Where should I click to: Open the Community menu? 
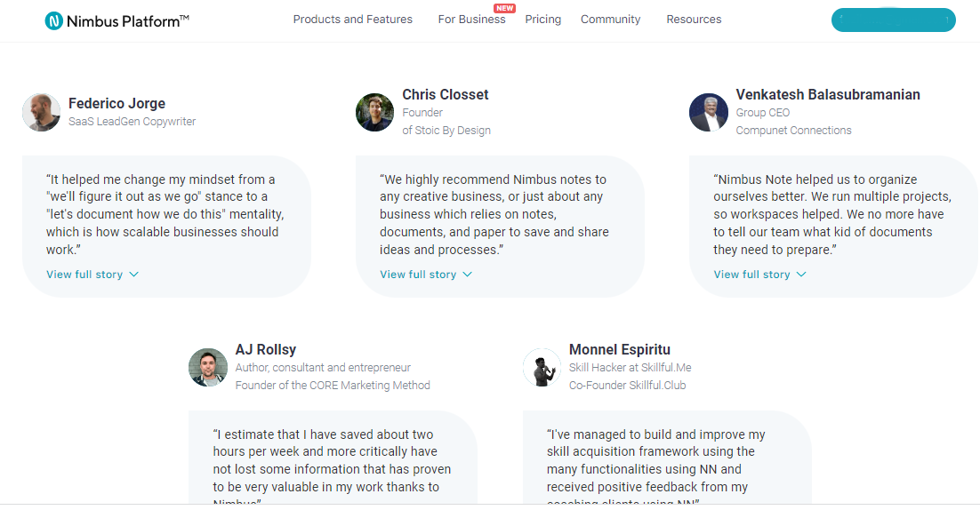[x=611, y=20]
